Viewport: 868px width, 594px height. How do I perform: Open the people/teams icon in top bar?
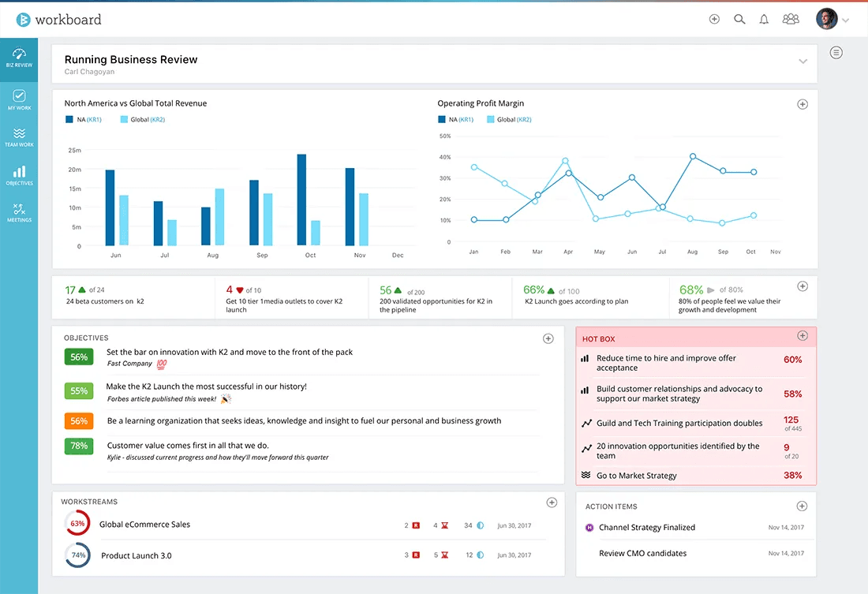click(791, 18)
